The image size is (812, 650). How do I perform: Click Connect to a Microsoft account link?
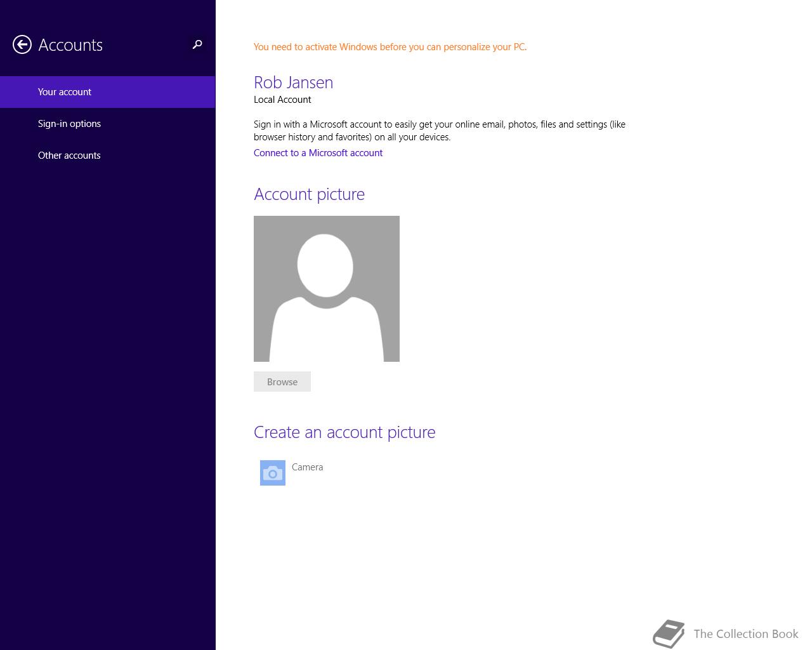(318, 153)
